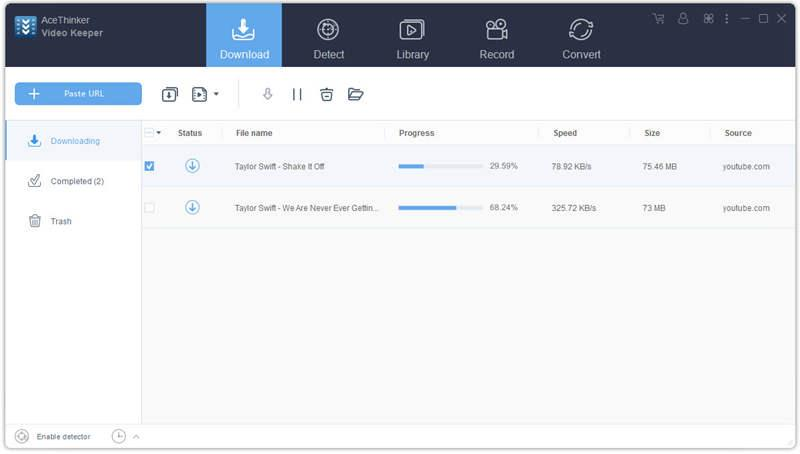Open the Download tab
The image size is (800, 454).
[244, 36]
